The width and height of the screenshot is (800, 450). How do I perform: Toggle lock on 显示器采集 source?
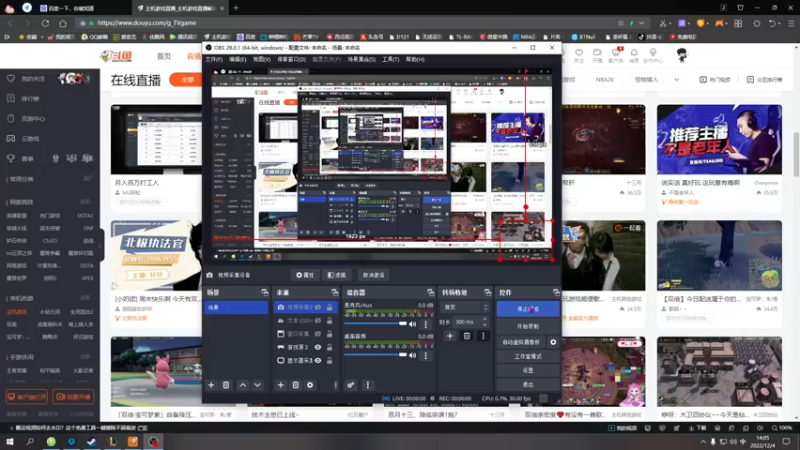point(330,360)
